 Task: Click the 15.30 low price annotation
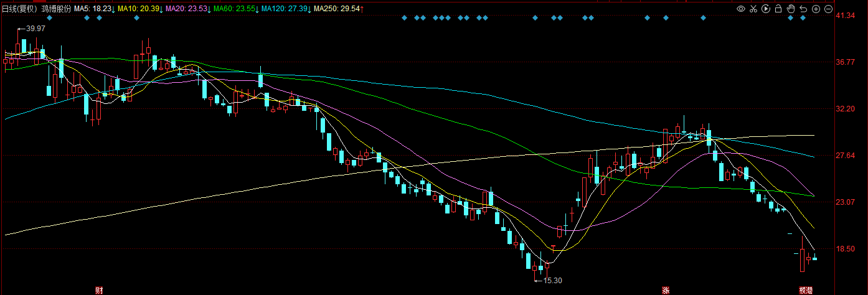(552, 281)
